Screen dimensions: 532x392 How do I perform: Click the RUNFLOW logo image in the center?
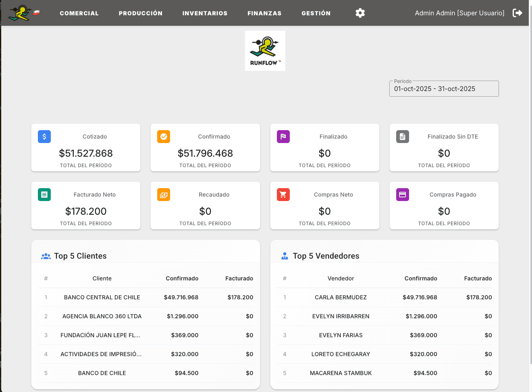tap(265, 51)
